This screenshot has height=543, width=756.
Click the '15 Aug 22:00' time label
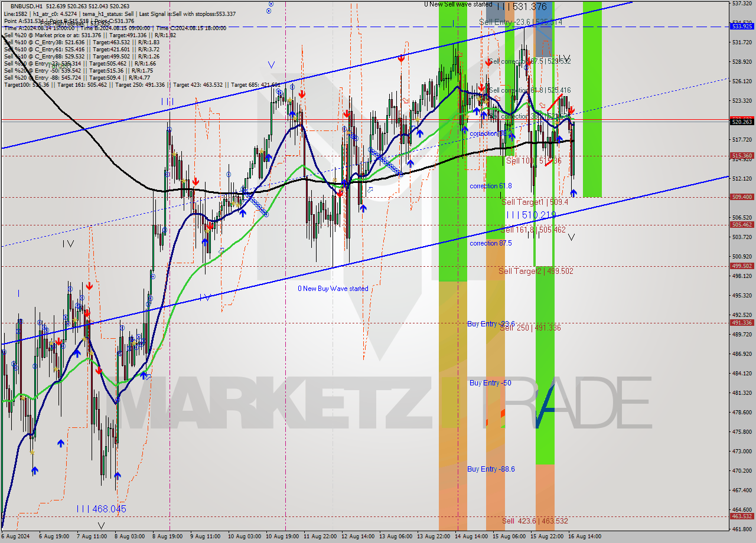[547, 537]
